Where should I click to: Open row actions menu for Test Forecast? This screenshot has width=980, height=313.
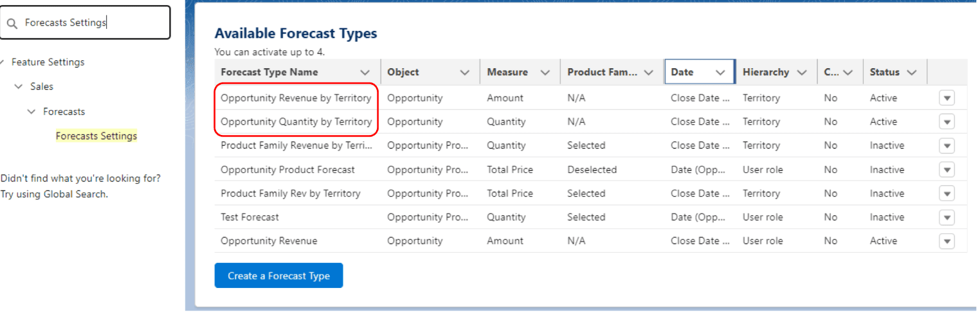947,217
